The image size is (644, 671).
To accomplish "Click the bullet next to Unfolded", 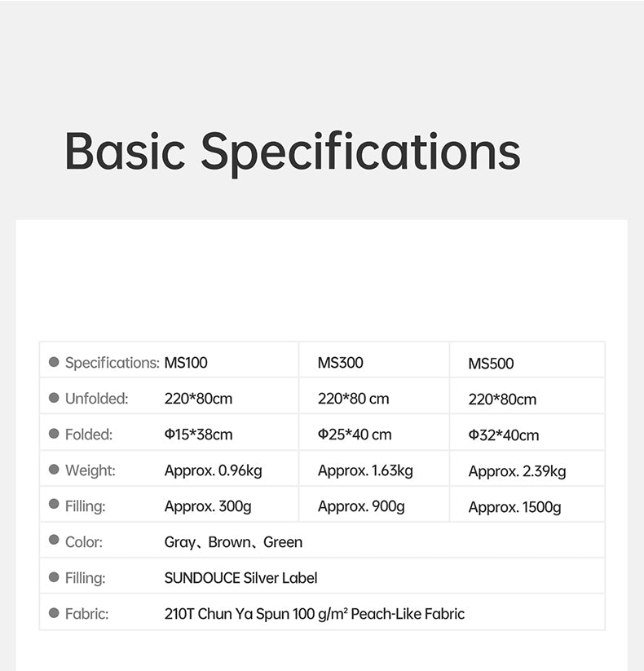I will [x=54, y=398].
